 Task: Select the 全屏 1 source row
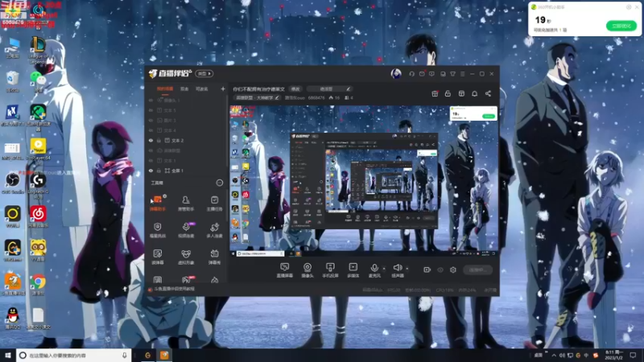(x=187, y=171)
